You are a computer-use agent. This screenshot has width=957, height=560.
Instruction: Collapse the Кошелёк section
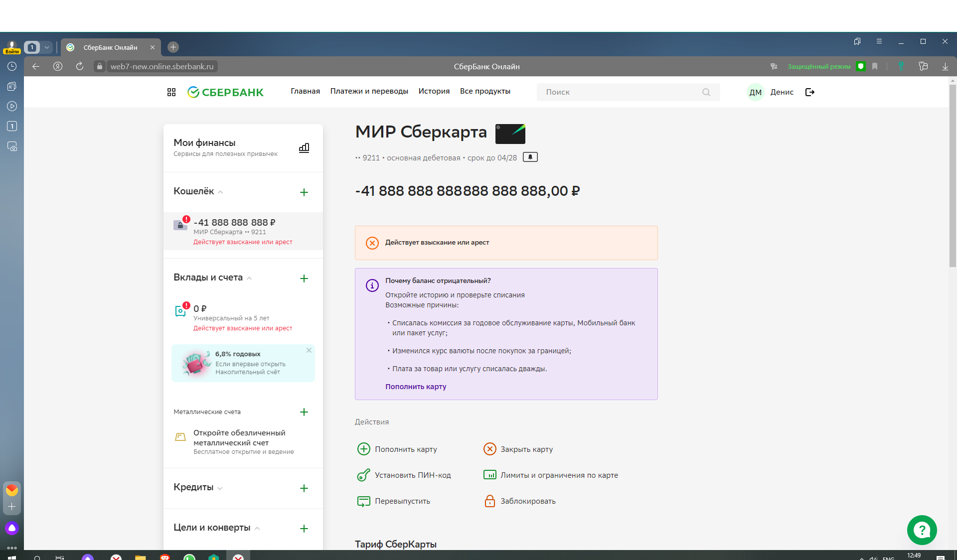click(220, 192)
